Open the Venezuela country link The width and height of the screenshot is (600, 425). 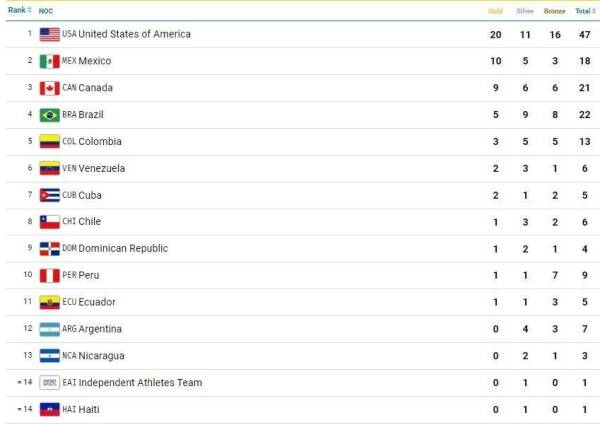[x=101, y=168]
